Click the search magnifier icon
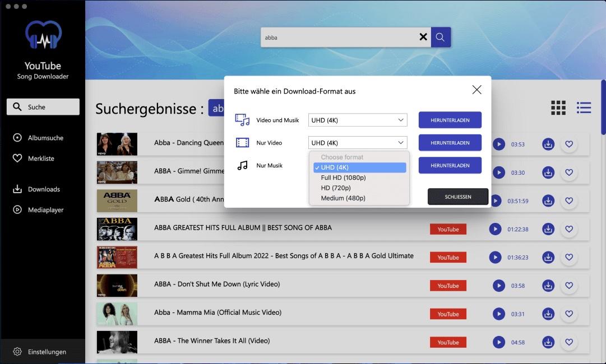This screenshot has width=606, height=364. (x=440, y=37)
